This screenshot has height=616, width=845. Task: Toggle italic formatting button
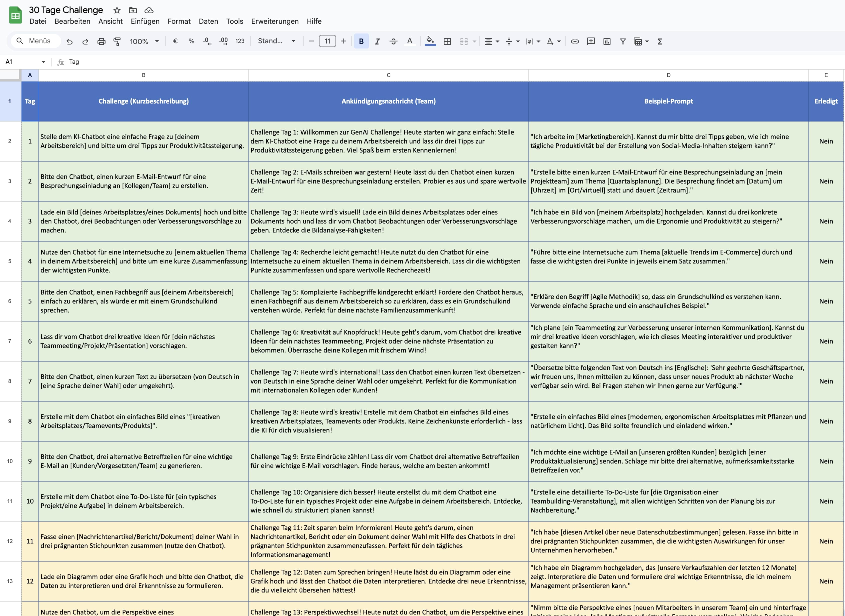coord(377,41)
